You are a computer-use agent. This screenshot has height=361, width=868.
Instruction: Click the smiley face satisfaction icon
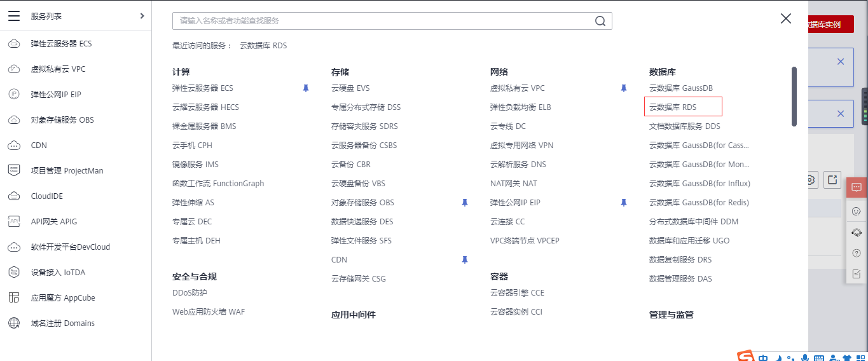point(857,211)
